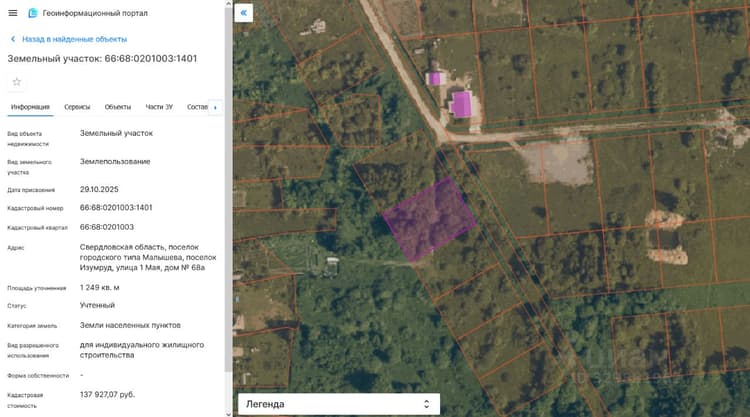The image size is (750, 417).
Task: Add parcel to favorites with star icon
Action: click(17, 82)
